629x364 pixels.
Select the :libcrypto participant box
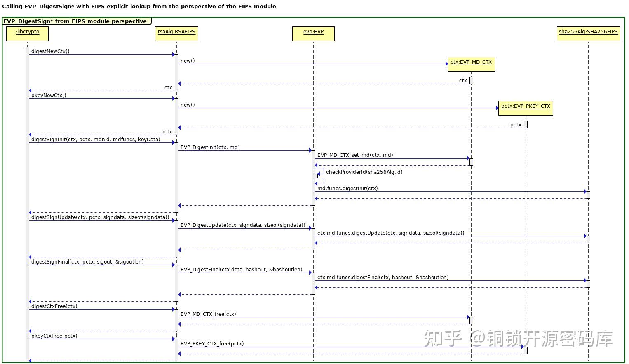[x=27, y=33]
